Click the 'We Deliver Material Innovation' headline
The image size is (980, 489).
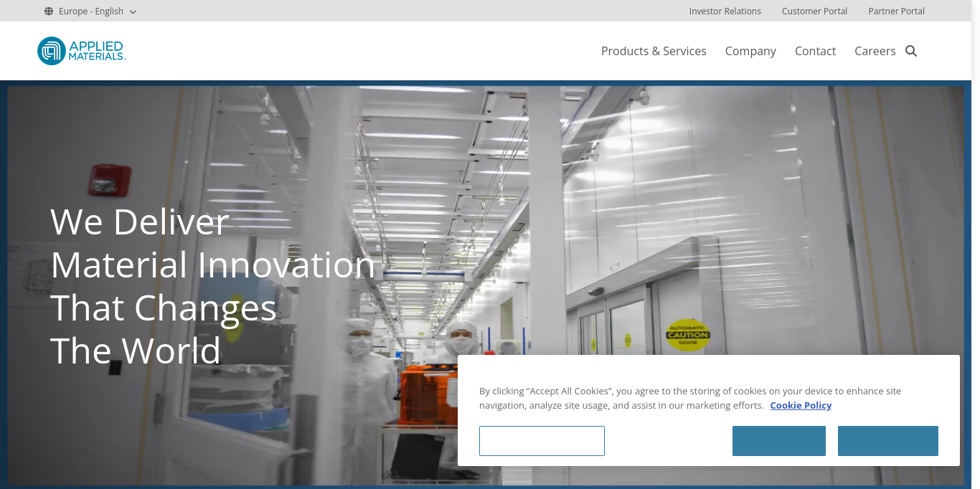[213, 286]
